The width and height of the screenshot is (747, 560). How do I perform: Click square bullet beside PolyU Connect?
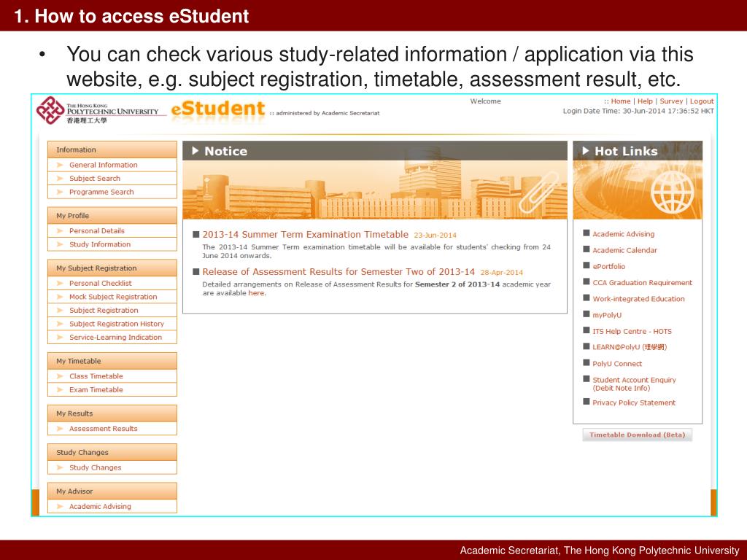(587, 363)
